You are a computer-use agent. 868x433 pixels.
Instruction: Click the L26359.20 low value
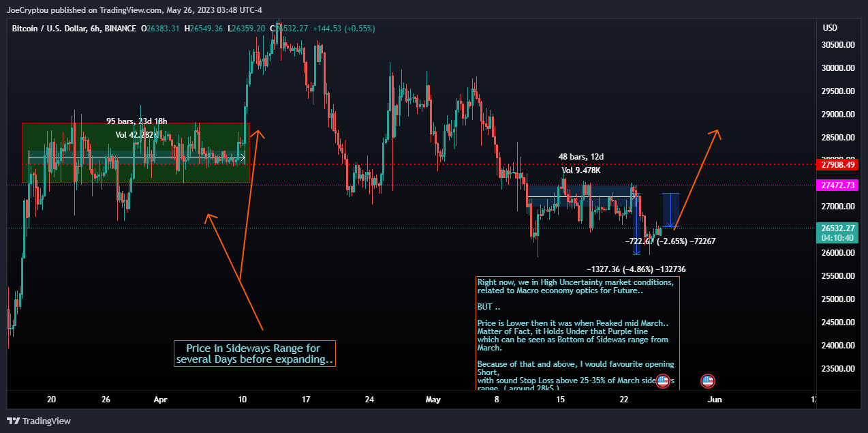pos(247,29)
